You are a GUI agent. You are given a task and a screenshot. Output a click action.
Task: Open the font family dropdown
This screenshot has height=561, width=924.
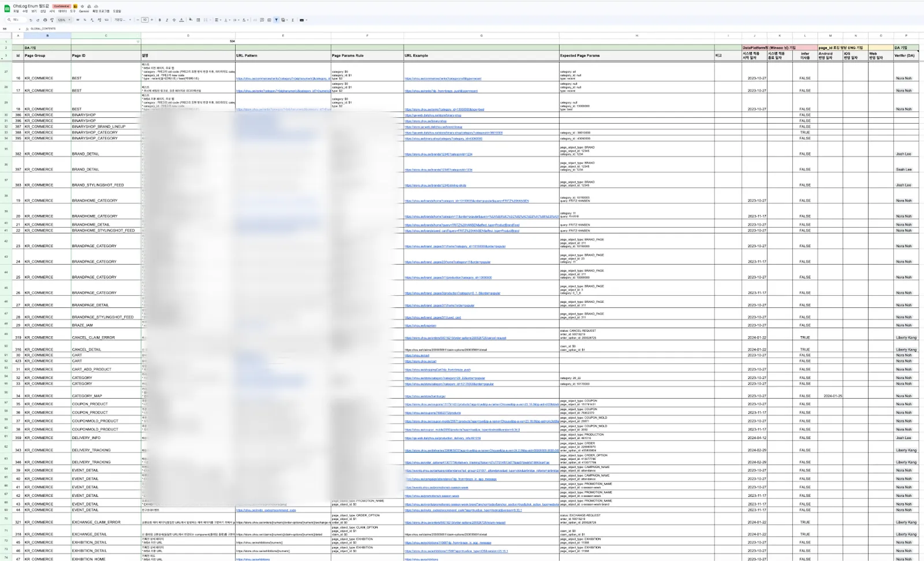pos(122,20)
